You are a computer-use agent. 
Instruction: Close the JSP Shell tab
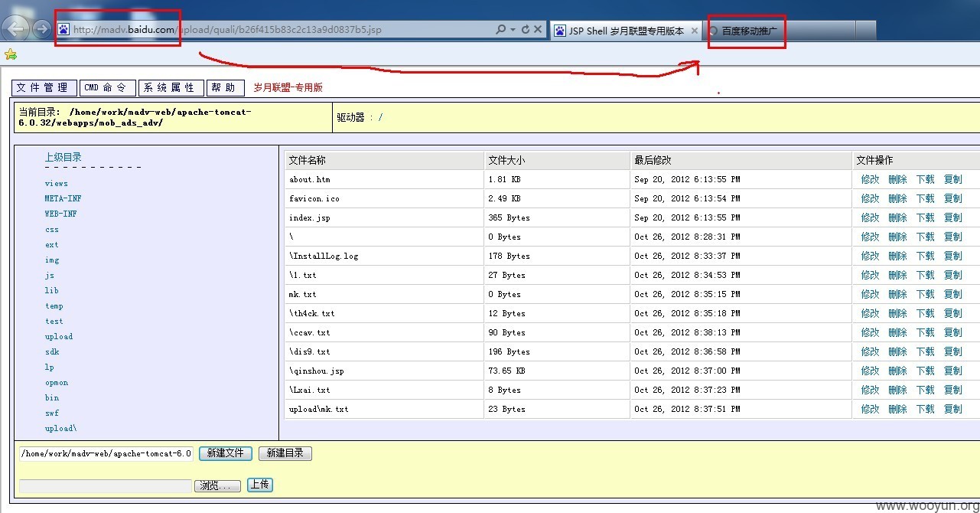pos(694,31)
